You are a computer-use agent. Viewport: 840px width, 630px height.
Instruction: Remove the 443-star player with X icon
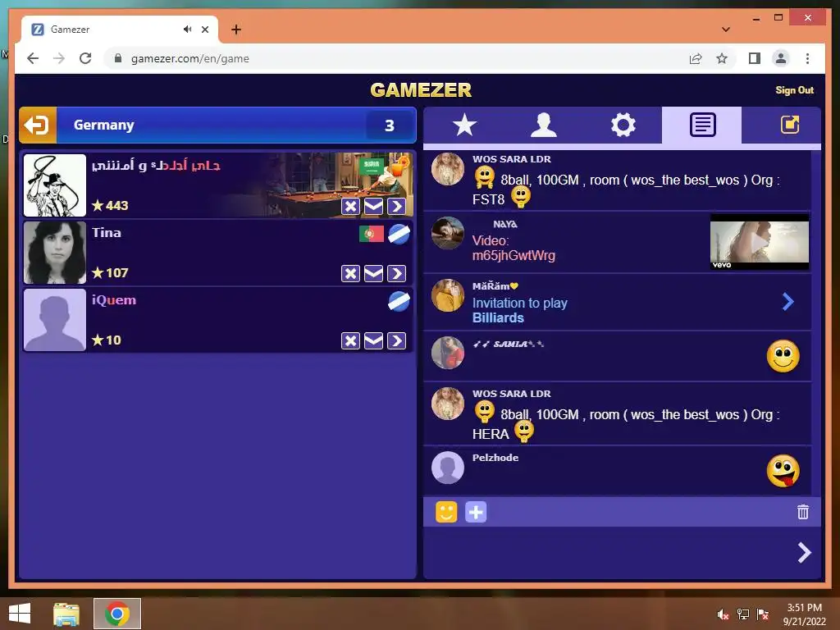350,206
